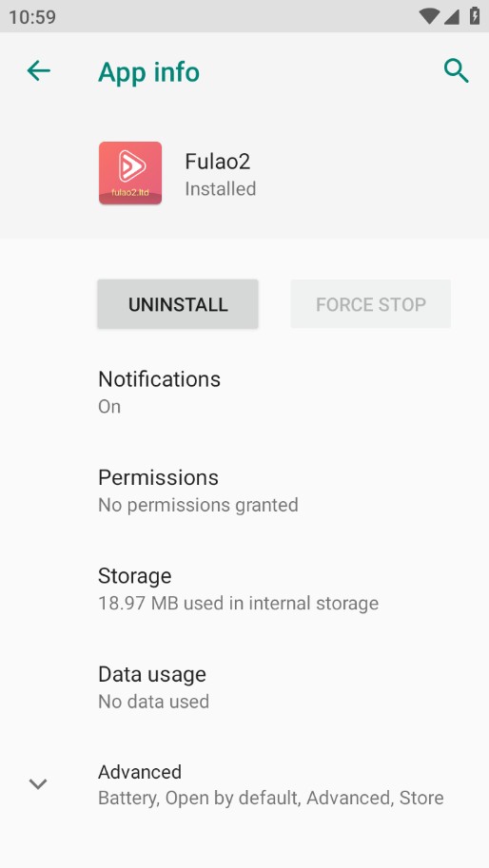This screenshot has height=868, width=489.
Task: Tap the Wi-Fi status bar icon
Action: 429,16
